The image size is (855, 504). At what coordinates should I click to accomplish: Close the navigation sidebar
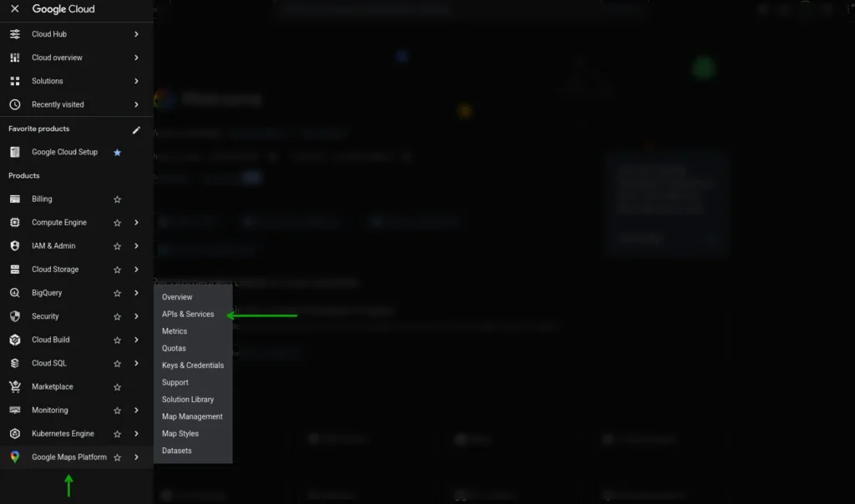pyautogui.click(x=17, y=9)
